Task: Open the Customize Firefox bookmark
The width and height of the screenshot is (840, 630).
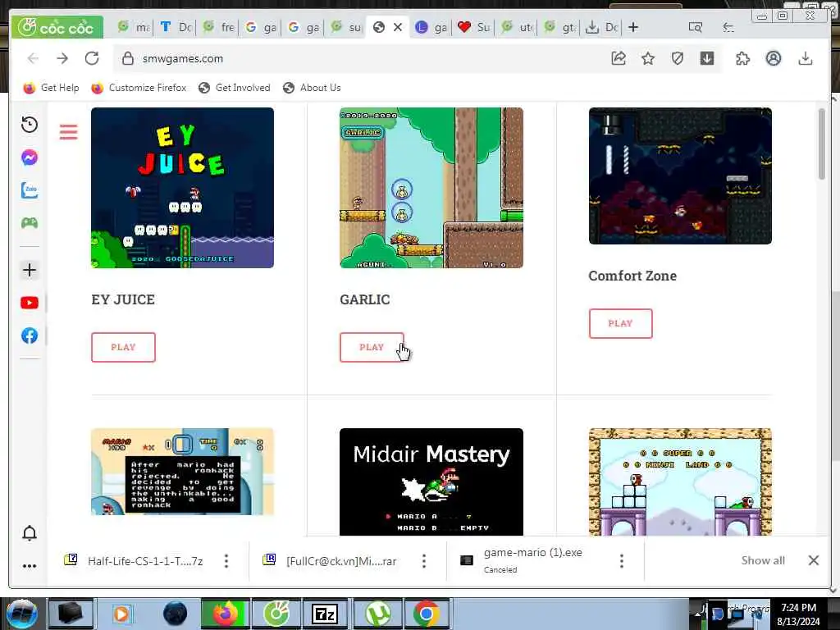Action: coord(139,88)
